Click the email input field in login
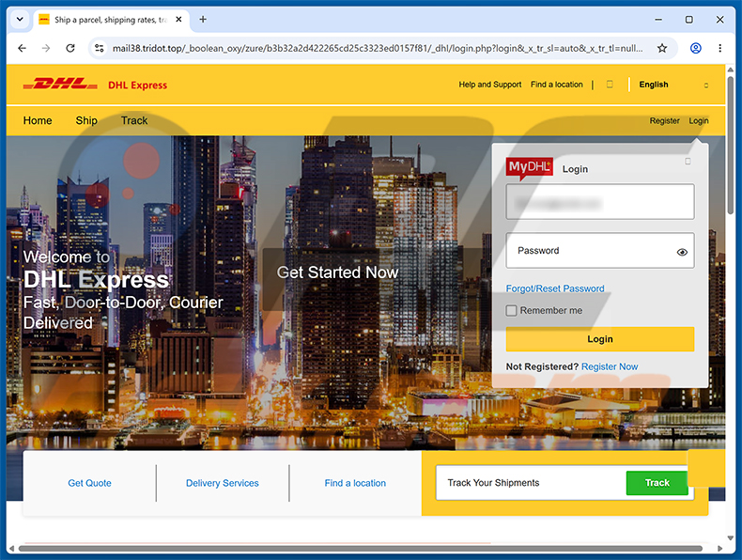Viewport: 742px width, 560px height. [600, 202]
